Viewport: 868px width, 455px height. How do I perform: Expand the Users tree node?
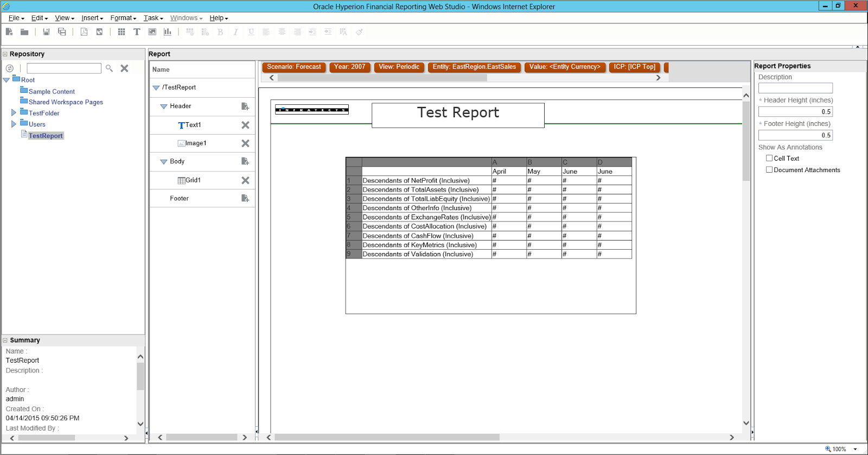click(x=14, y=124)
